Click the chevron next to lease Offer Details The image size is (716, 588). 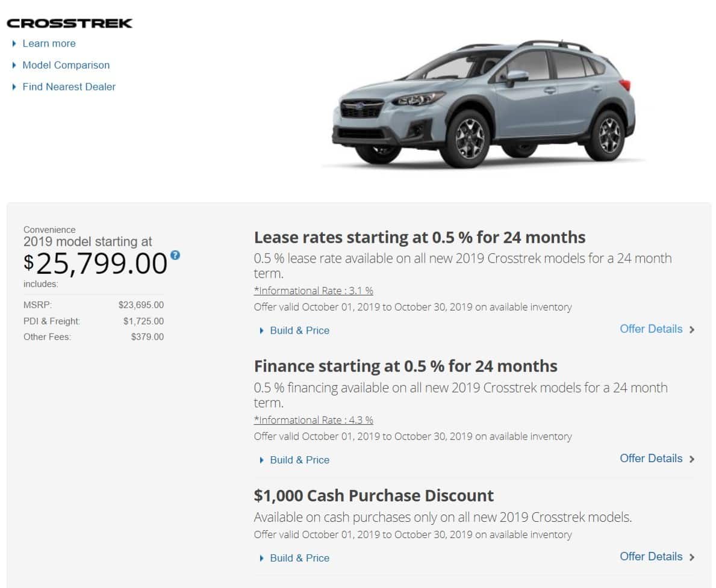pyautogui.click(x=692, y=330)
